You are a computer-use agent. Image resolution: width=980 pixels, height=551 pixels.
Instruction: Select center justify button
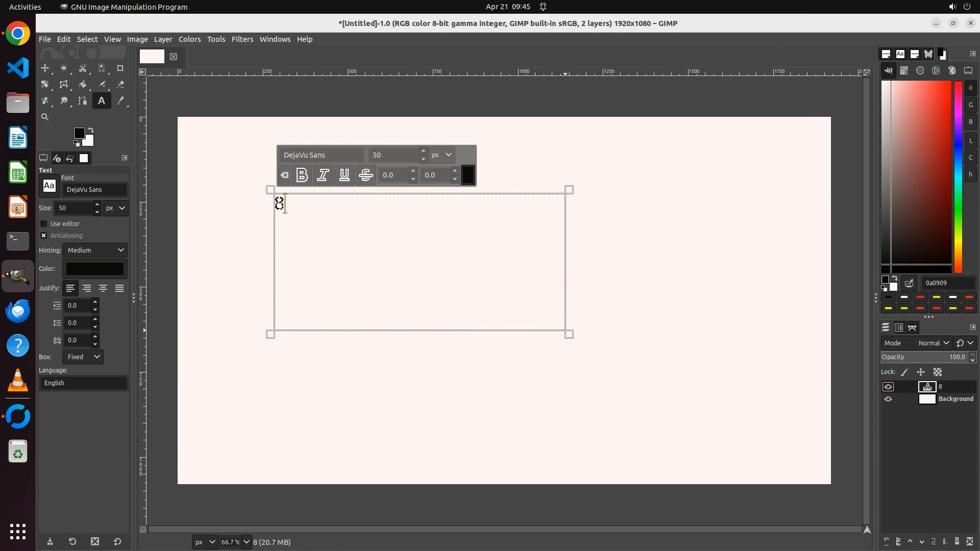[103, 288]
